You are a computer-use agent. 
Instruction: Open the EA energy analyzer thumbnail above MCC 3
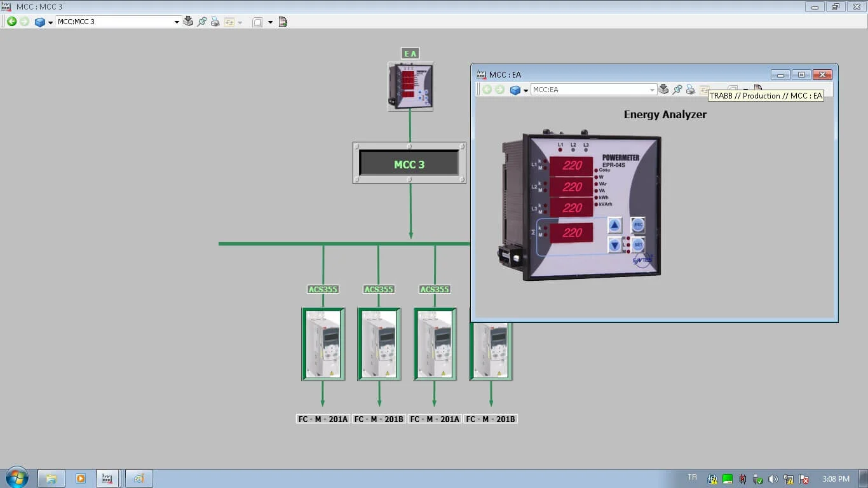(410, 86)
